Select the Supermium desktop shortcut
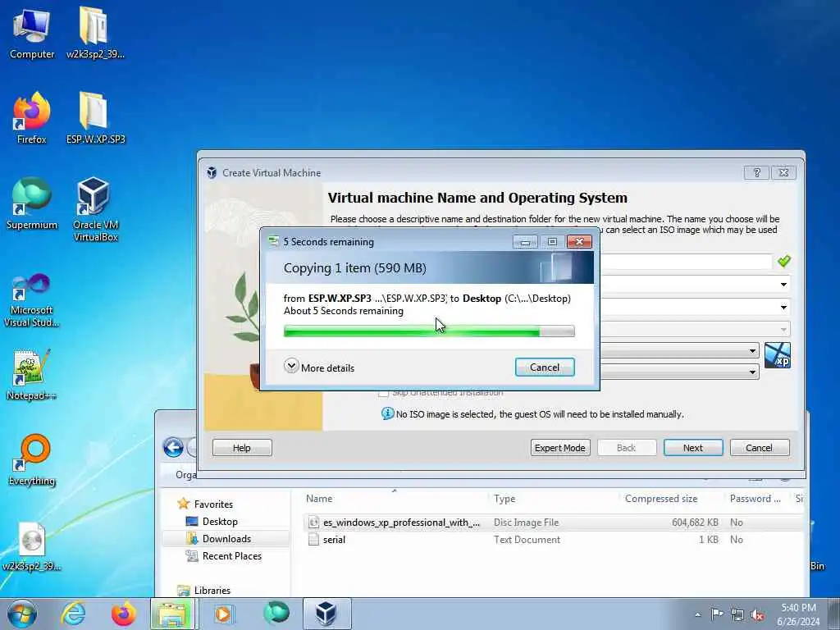This screenshot has height=630, width=840. click(32, 203)
